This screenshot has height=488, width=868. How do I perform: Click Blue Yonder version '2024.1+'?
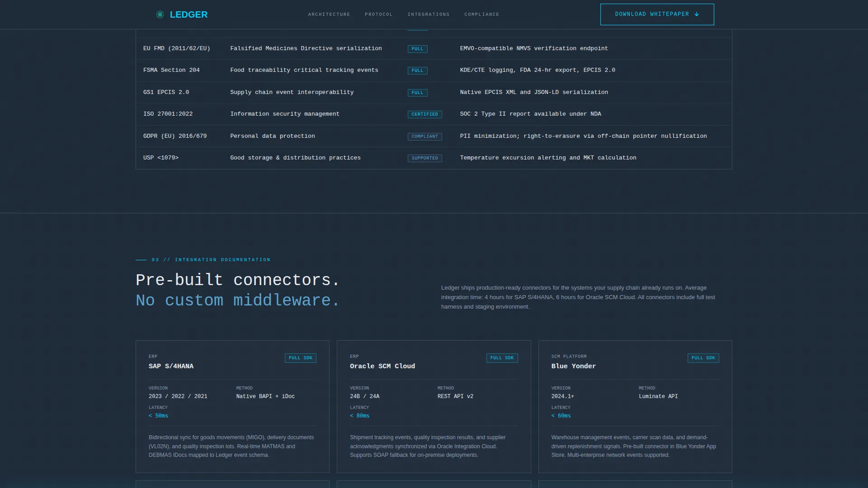(x=563, y=396)
